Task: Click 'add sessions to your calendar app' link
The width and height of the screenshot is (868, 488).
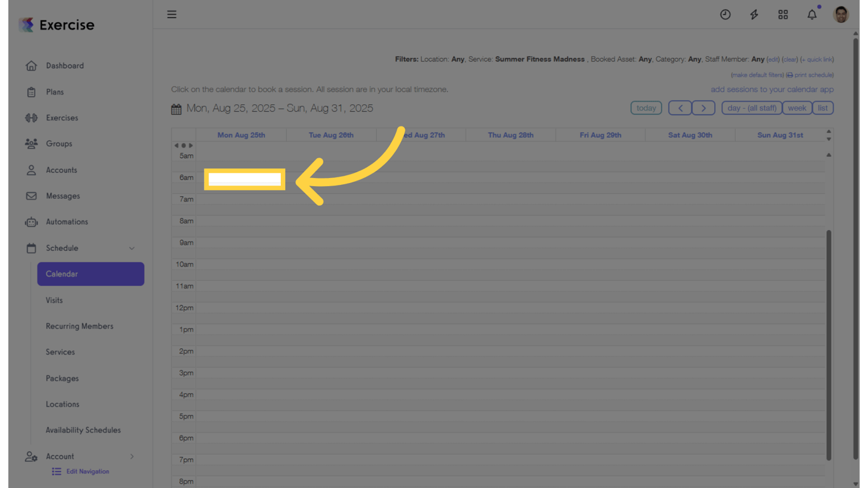Action: [771, 90]
